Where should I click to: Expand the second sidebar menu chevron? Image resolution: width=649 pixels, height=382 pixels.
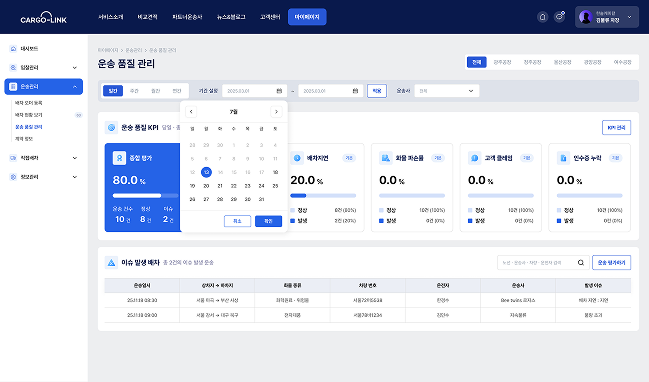(x=75, y=67)
